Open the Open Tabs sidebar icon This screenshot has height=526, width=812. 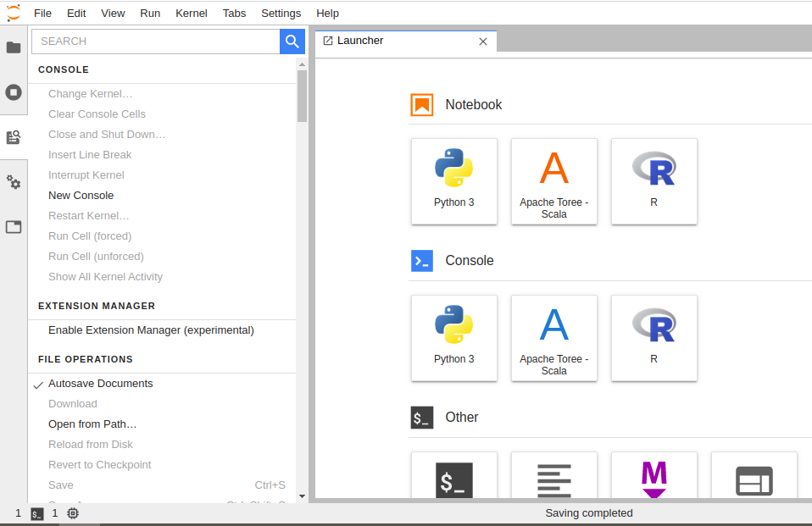click(x=14, y=227)
